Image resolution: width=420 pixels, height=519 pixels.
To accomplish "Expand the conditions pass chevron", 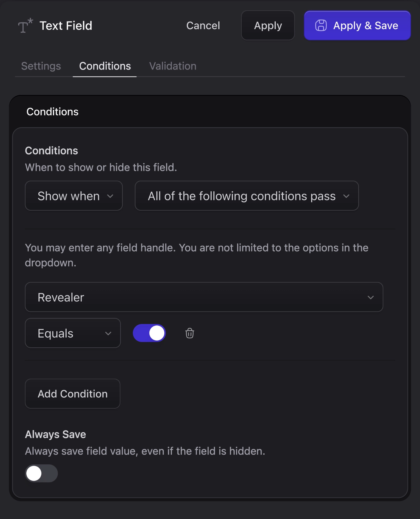I will 347,196.
